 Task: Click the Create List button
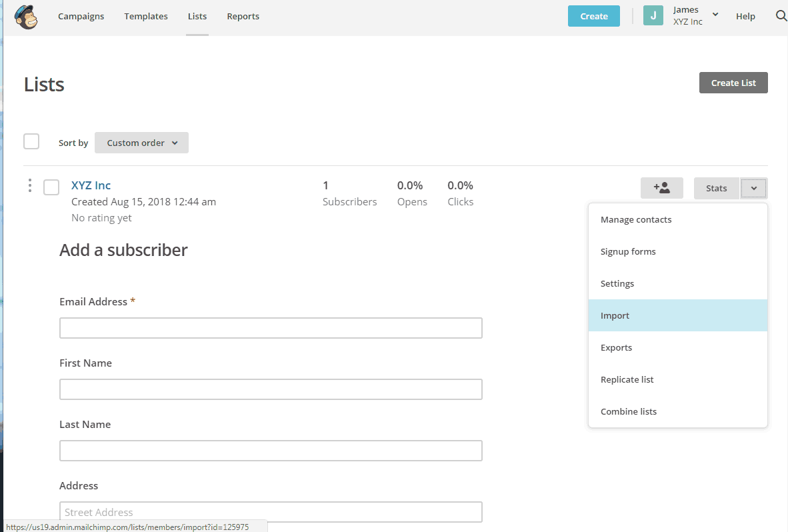[733, 83]
